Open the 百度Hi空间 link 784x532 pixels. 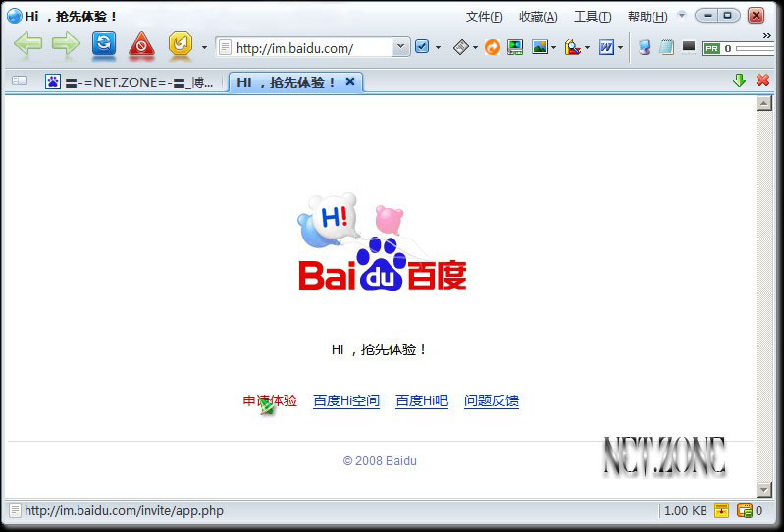click(x=346, y=400)
